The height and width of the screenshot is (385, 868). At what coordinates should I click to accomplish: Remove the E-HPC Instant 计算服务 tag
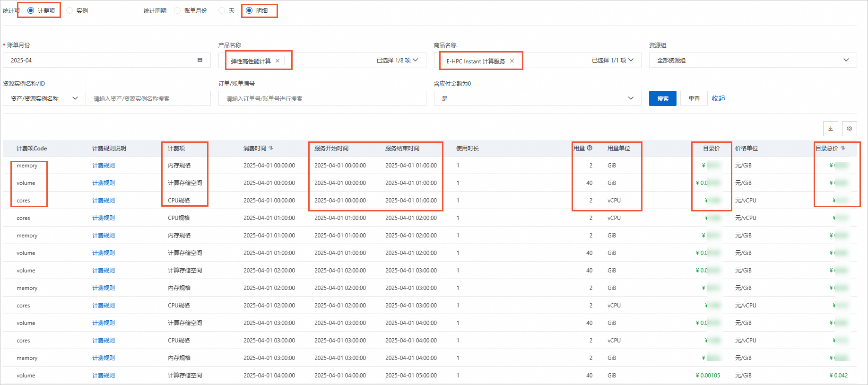pyautogui.click(x=512, y=61)
